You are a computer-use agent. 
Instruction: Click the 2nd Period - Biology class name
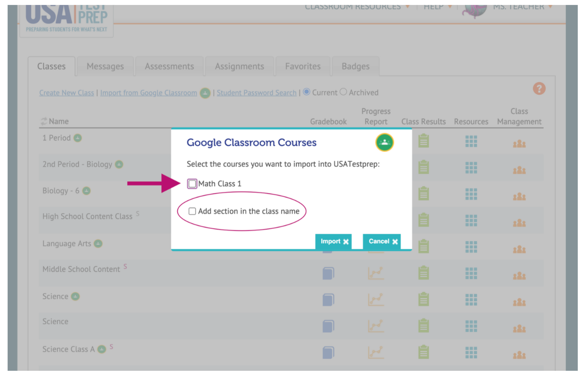(x=77, y=164)
